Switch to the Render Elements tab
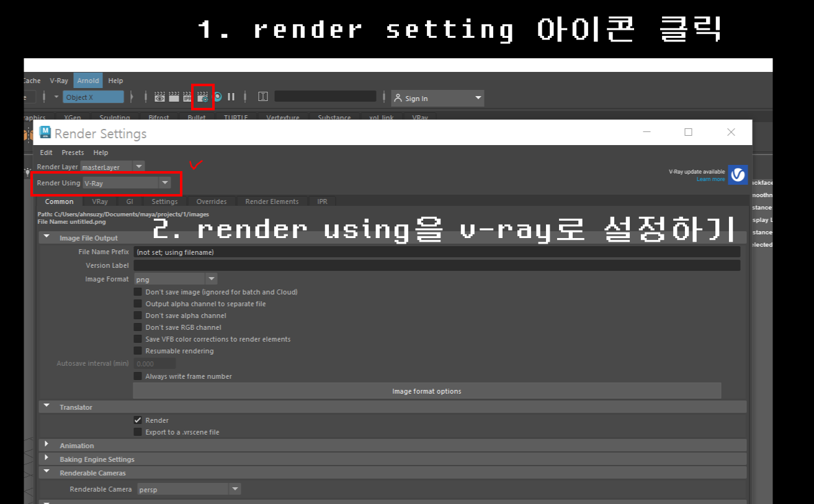 [272, 201]
